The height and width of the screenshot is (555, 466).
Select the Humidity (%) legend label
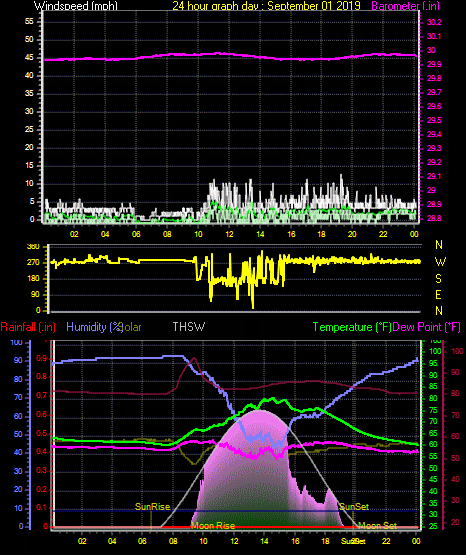click(x=94, y=327)
